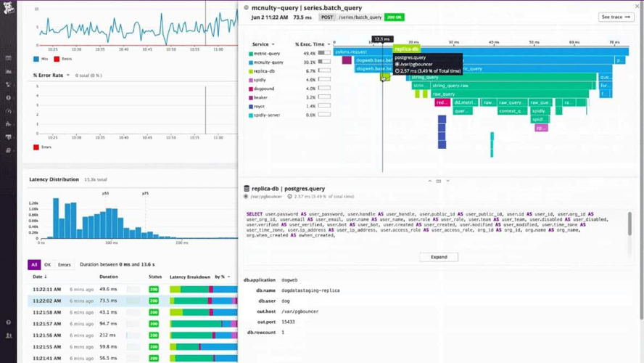
Task: Toggle the Errors legend under error rate chart
Action: click(42, 147)
